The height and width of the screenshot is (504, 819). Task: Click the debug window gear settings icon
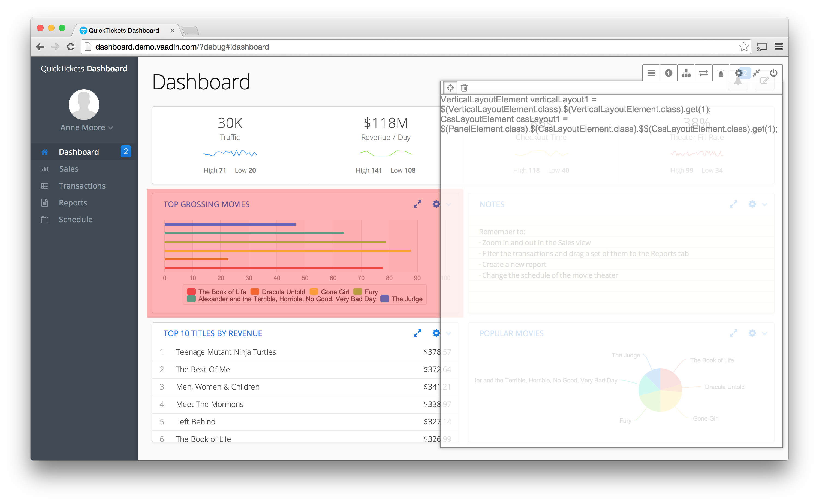pos(738,73)
